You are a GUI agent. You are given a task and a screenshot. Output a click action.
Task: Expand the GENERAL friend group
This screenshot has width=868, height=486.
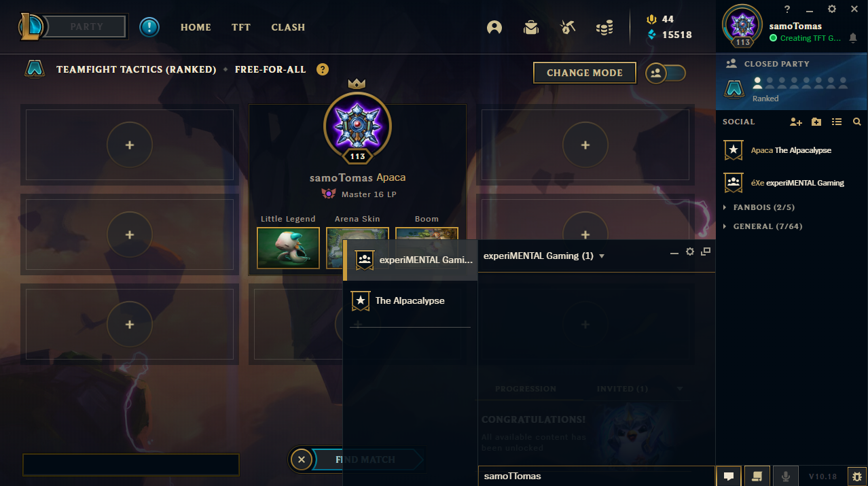pyautogui.click(x=763, y=226)
